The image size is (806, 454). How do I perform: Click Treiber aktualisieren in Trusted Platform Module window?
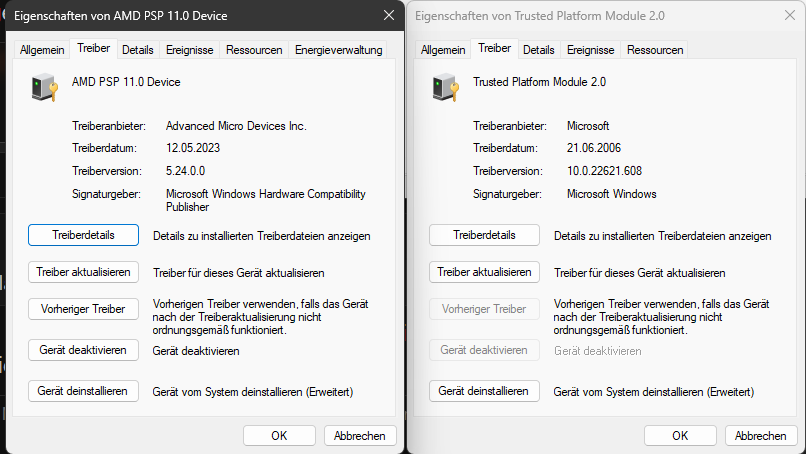coord(484,272)
